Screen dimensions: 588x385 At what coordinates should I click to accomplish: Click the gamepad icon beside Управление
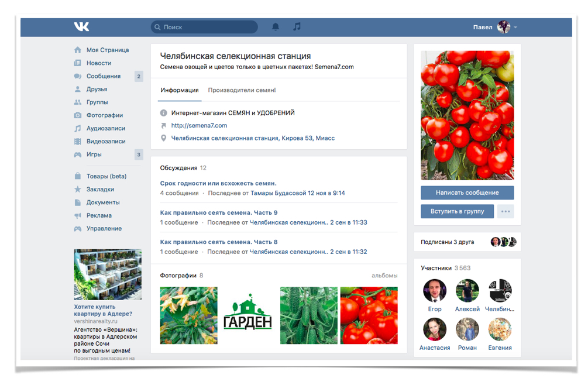(x=78, y=229)
